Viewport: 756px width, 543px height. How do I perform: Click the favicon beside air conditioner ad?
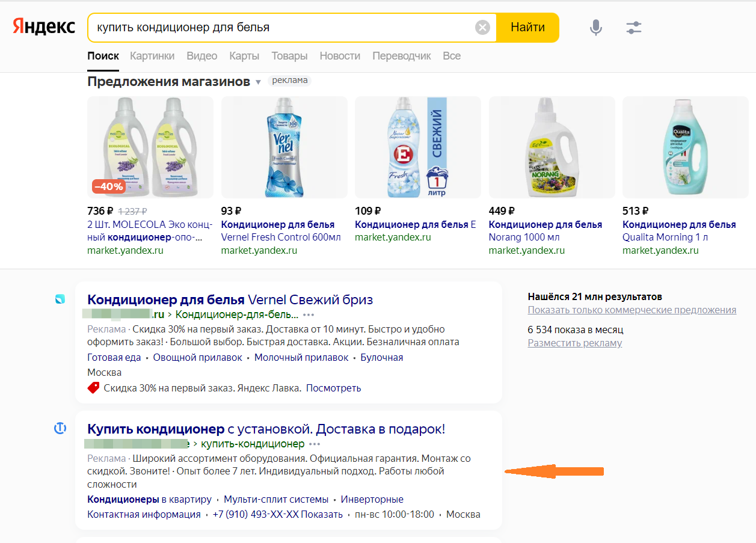(60, 429)
